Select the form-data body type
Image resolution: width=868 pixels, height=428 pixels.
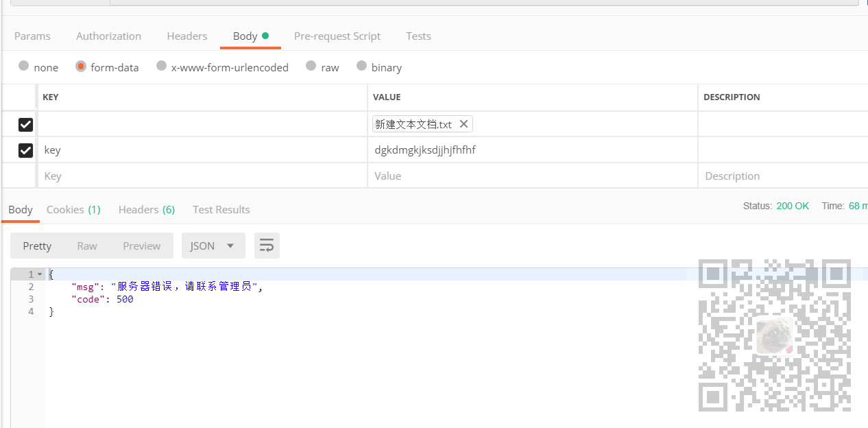81,67
